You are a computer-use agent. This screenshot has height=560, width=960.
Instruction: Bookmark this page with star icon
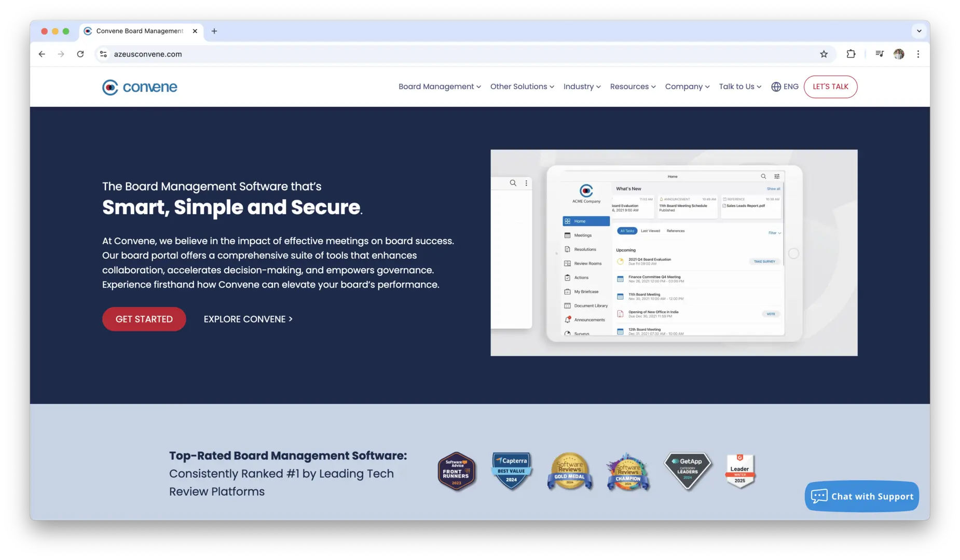(x=824, y=54)
